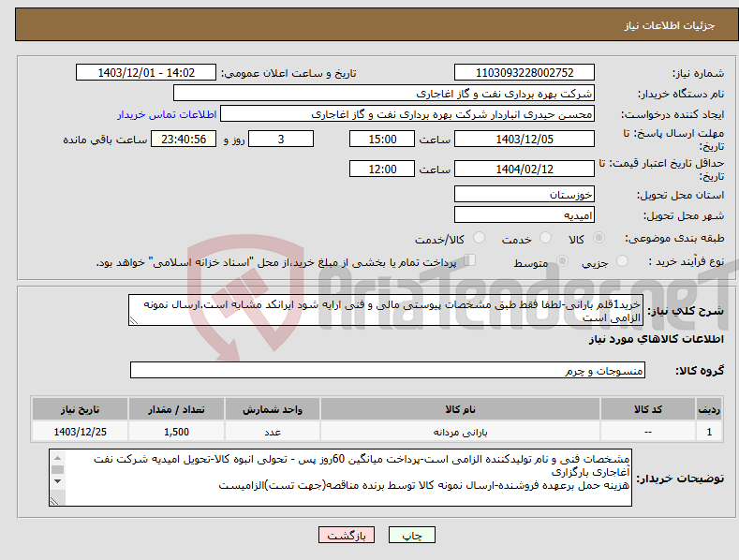This screenshot has height=560, width=739.
Task: Click the delivery city field امیدیه
Action: click(x=525, y=215)
